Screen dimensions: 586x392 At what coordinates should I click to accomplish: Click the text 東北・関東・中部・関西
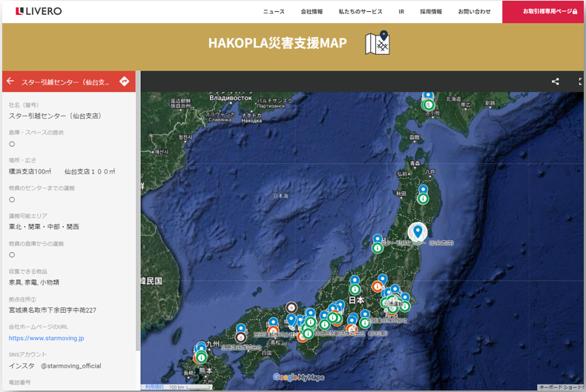44,227
